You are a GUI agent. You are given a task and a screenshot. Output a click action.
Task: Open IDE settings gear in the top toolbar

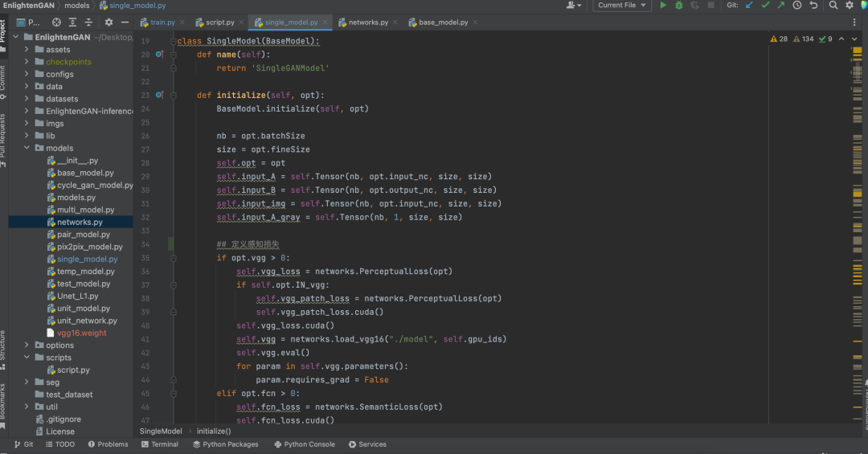pyautogui.click(x=850, y=6)
